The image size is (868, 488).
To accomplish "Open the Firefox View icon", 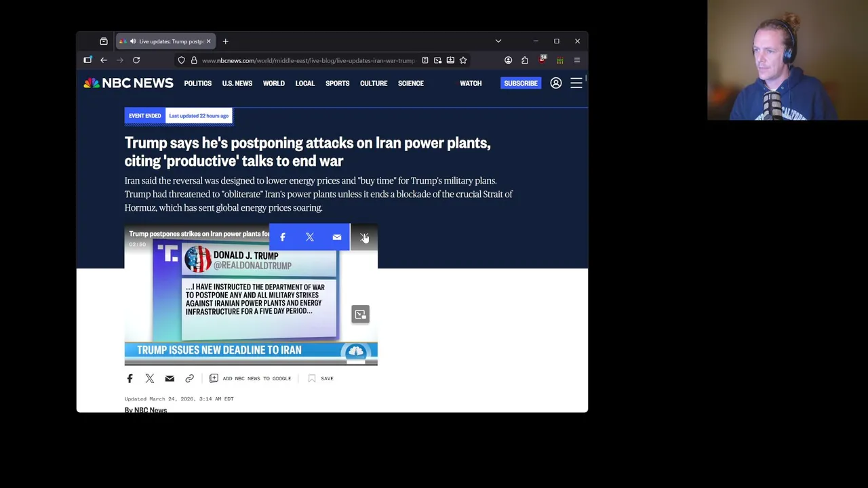I will [104, 41].
